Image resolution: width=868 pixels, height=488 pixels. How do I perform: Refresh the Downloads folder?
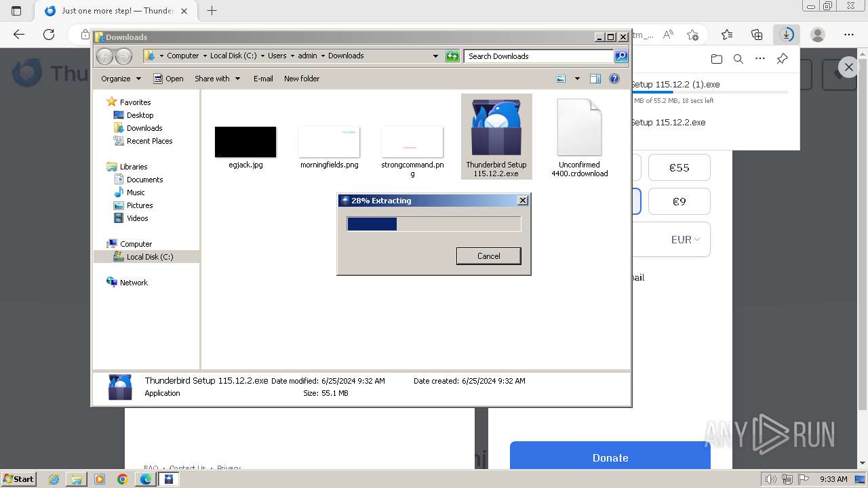[452, 56]
